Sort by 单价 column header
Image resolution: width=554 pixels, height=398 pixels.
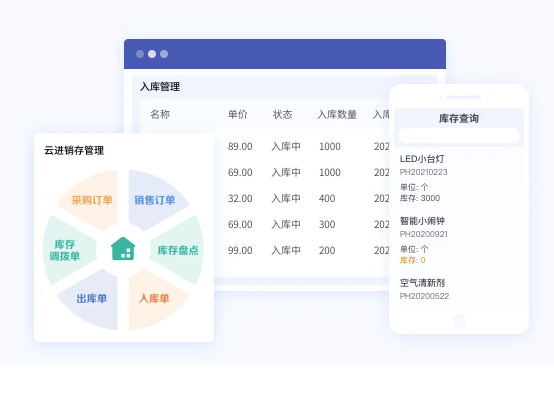pos(237,115)
